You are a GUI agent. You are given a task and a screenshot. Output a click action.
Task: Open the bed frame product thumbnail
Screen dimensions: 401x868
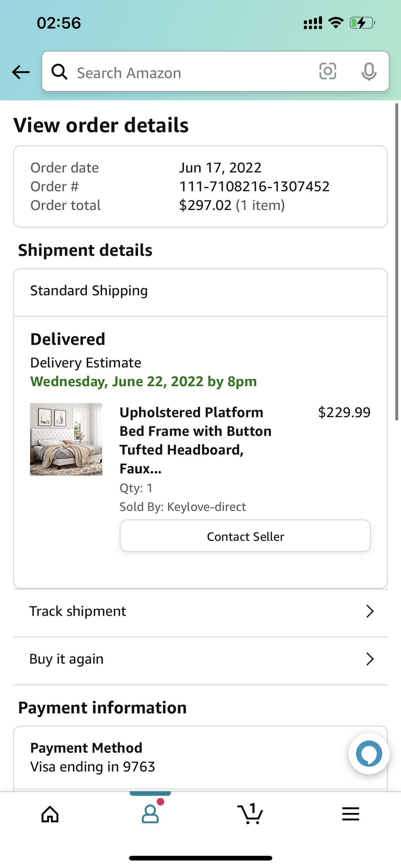(x=66, y=439)
